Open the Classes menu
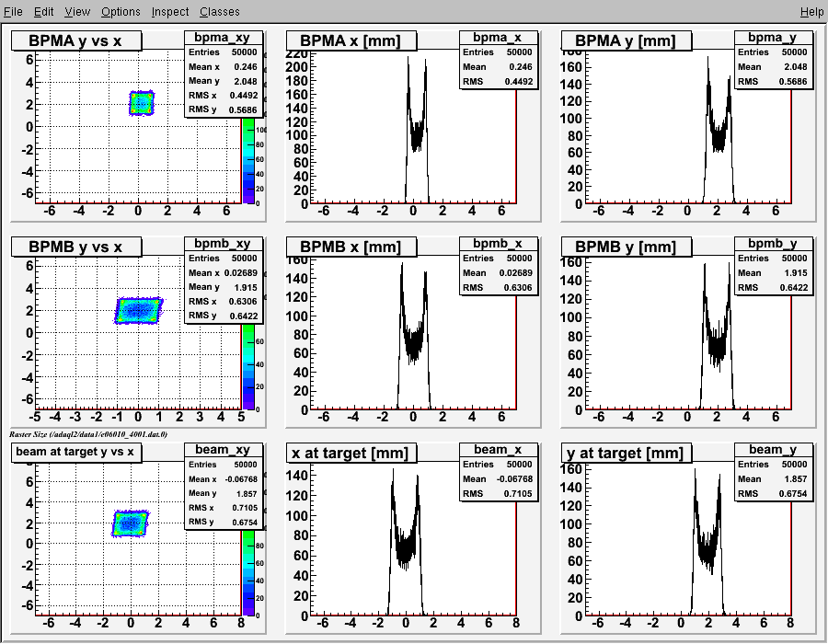828x644 pixels. [x=220, y=11]
